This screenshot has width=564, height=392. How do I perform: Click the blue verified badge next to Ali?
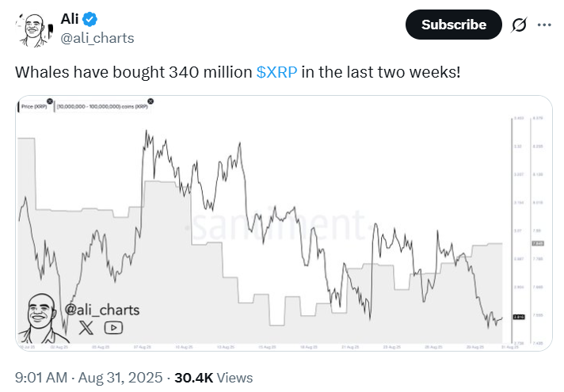click(x=90, y=19)
